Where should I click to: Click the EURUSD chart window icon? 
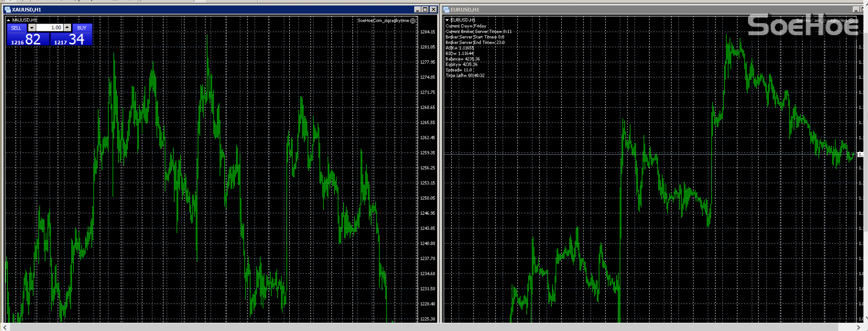(x=446, y=10)
